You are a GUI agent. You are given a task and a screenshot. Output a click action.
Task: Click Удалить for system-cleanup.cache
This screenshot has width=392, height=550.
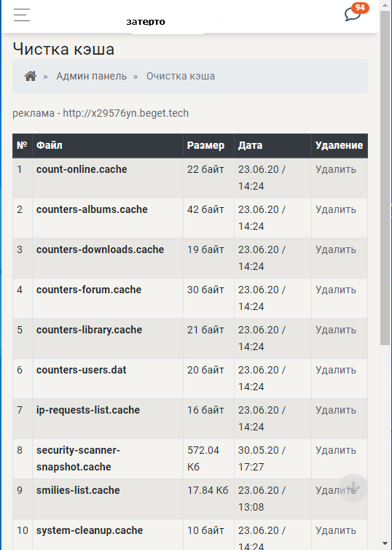[x=336, y=530]
